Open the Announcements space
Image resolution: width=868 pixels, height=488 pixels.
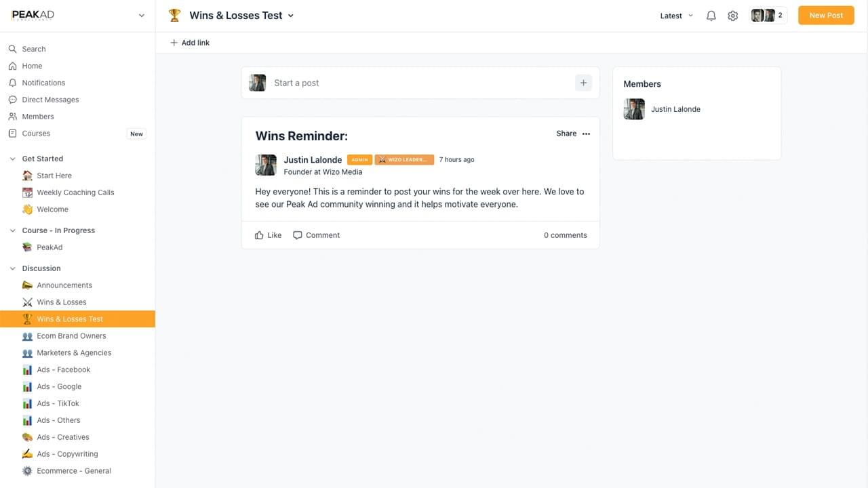(x=64, y=285)
